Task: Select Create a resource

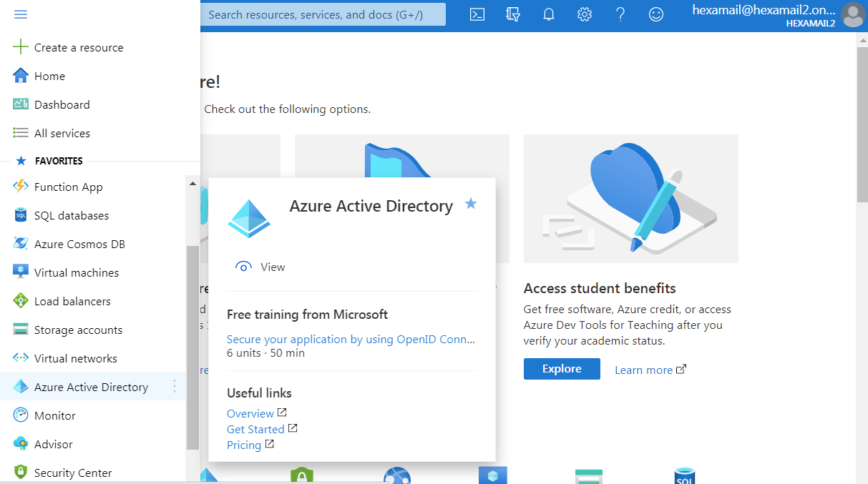Action: coord(78,47)
